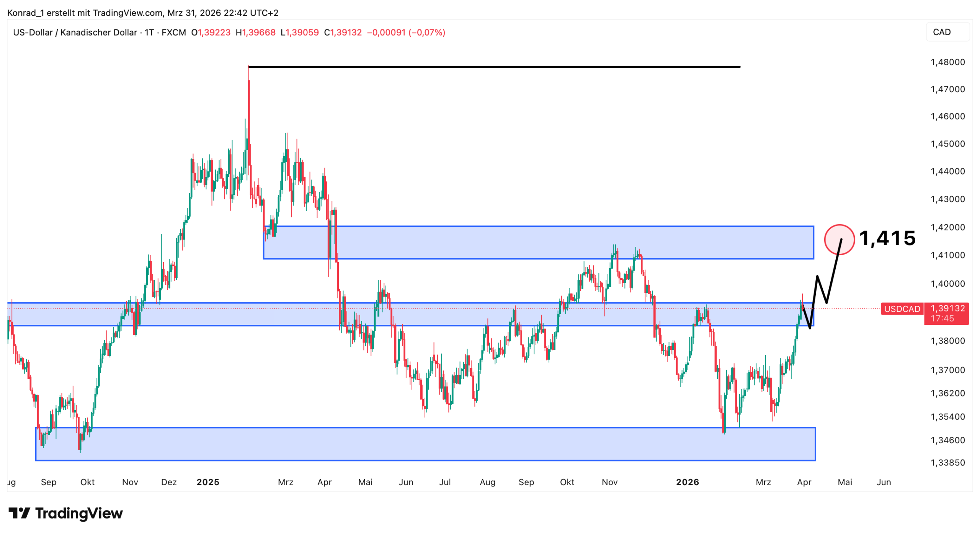Open the US-Dollar / Kanadischer Dollar symbol title
The image size is (980, 535).
[75, 33]
